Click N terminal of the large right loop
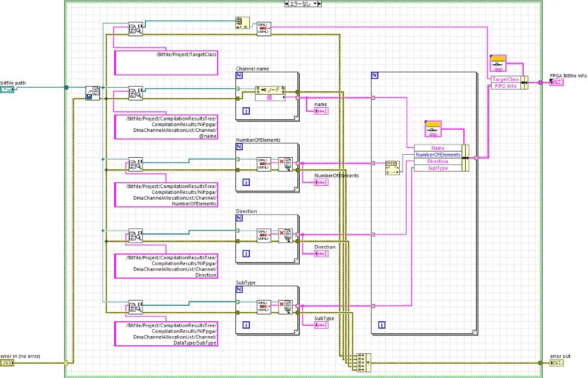The image size is (588, 378). pos(374,75)
